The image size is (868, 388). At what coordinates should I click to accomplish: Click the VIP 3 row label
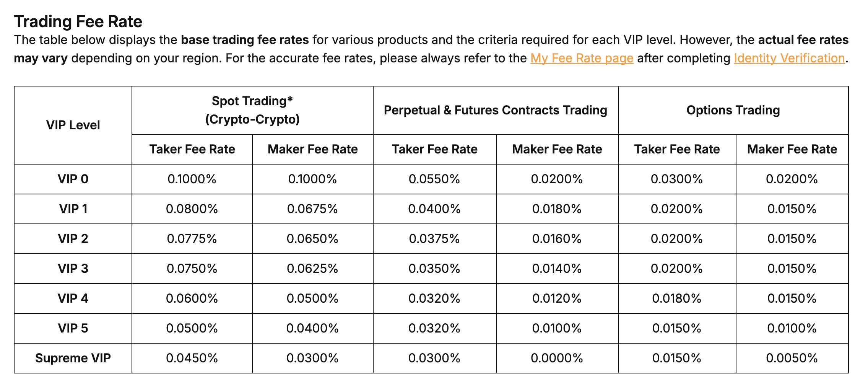[73, 269]
